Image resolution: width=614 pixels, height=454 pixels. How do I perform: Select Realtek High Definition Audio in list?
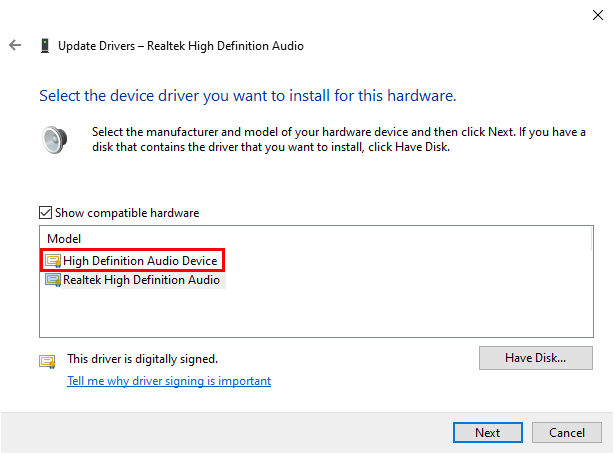(141, 281)
